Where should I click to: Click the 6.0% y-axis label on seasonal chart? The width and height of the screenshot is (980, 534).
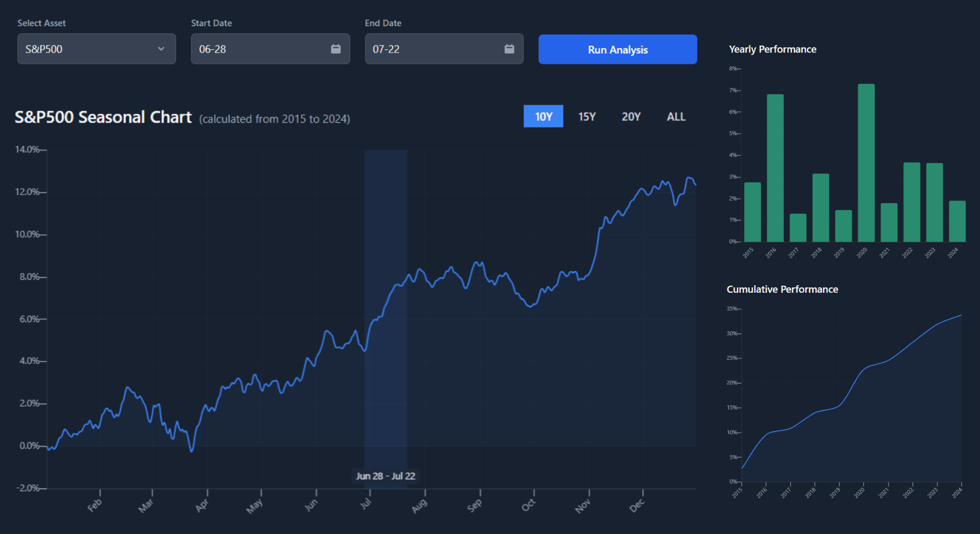tap(29, 319)
